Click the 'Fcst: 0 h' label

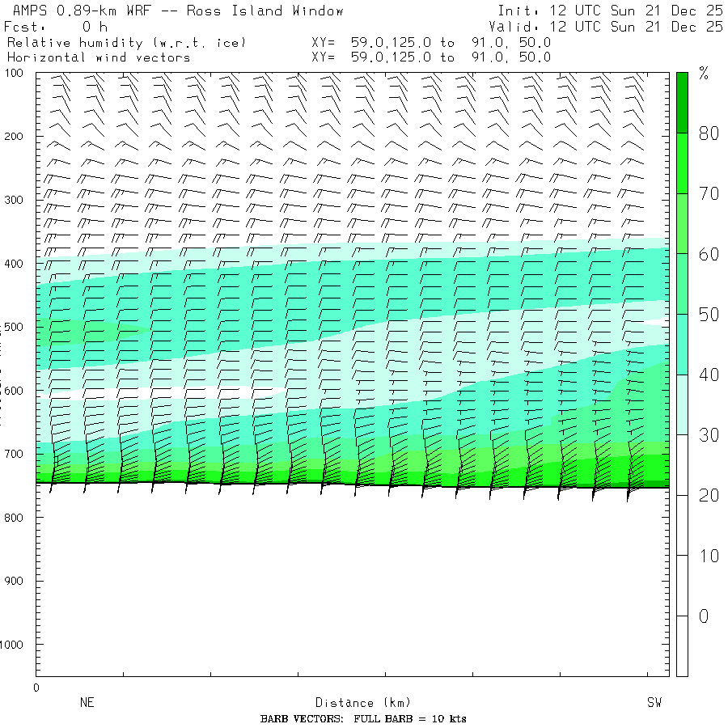(56, 27)
